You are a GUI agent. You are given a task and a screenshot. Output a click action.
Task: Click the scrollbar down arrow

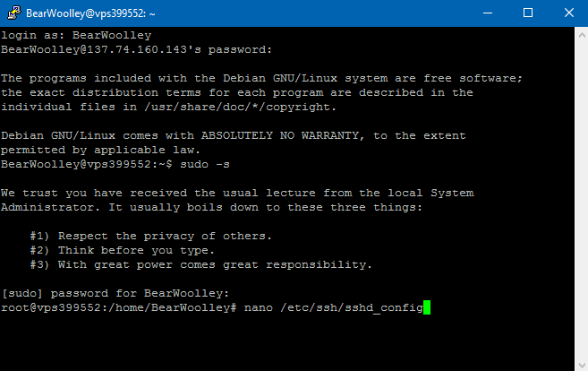point(579,363)
